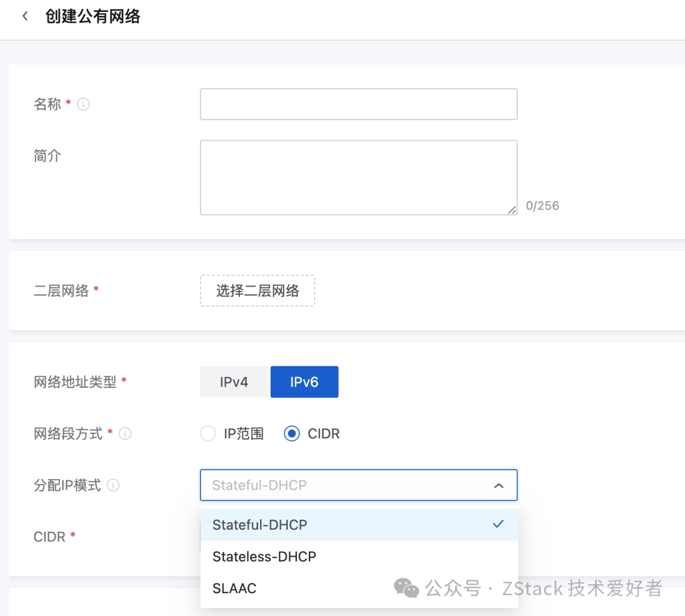This screenshot has height=616, width=685.
Task: Pick Stateful-DHCP from the dropdown list
Action: coord(260,525)
